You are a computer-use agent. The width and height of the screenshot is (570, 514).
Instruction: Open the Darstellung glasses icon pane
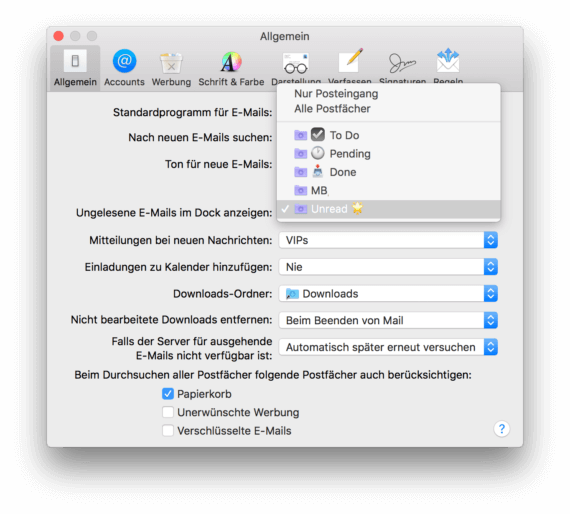click(x=296, y=66)
